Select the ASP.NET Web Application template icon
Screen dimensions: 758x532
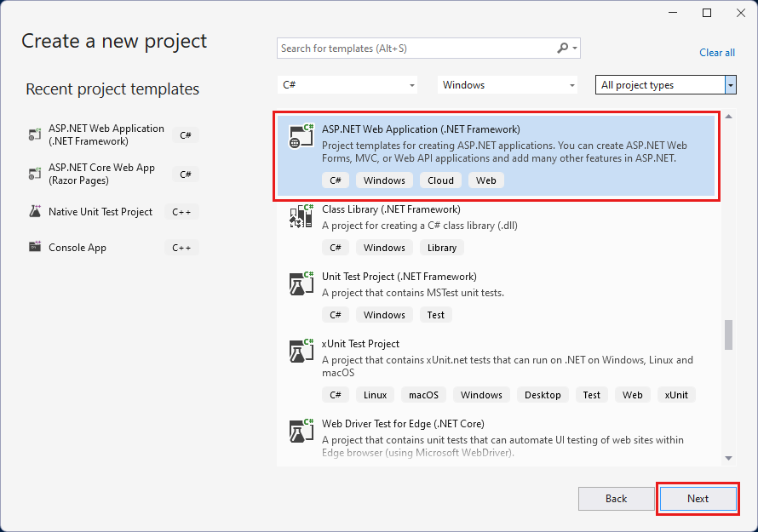coord(300,134)
